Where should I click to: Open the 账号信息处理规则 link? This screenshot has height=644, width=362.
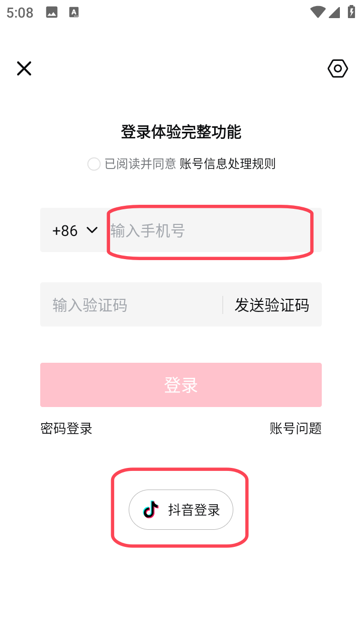227,164
